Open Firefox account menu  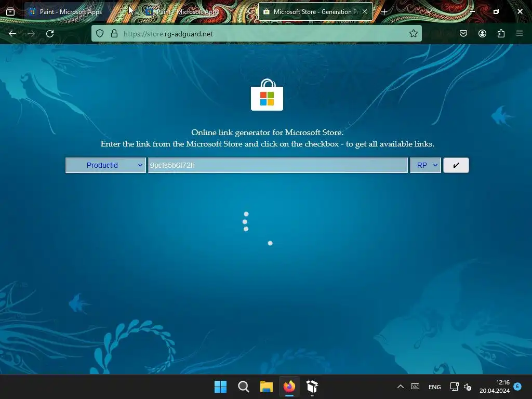pyautogui.click(x=482, y=34)
